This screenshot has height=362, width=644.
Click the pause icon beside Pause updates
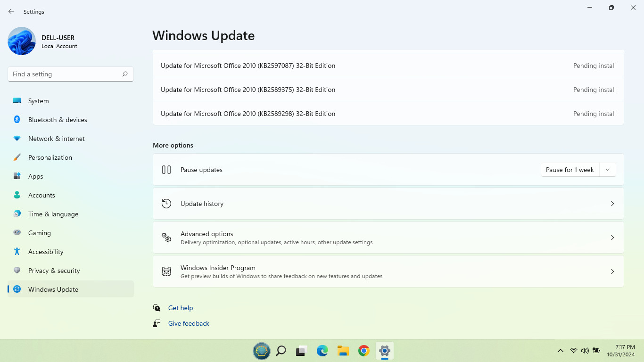coord(166,170)
